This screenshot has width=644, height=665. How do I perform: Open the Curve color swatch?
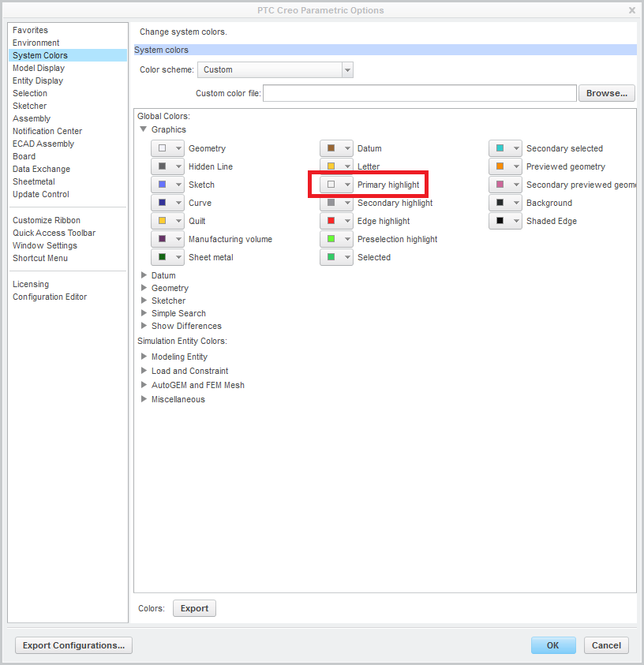167,203
